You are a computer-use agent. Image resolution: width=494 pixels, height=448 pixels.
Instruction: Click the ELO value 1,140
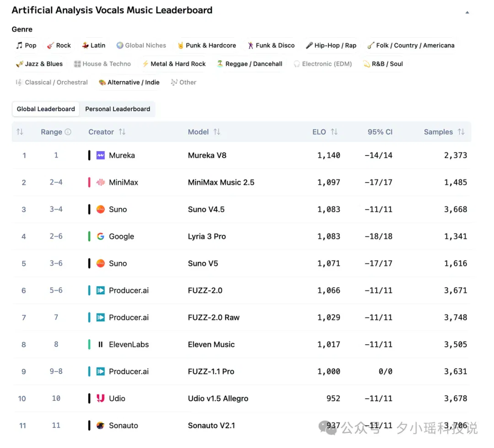tap(328, 155)
